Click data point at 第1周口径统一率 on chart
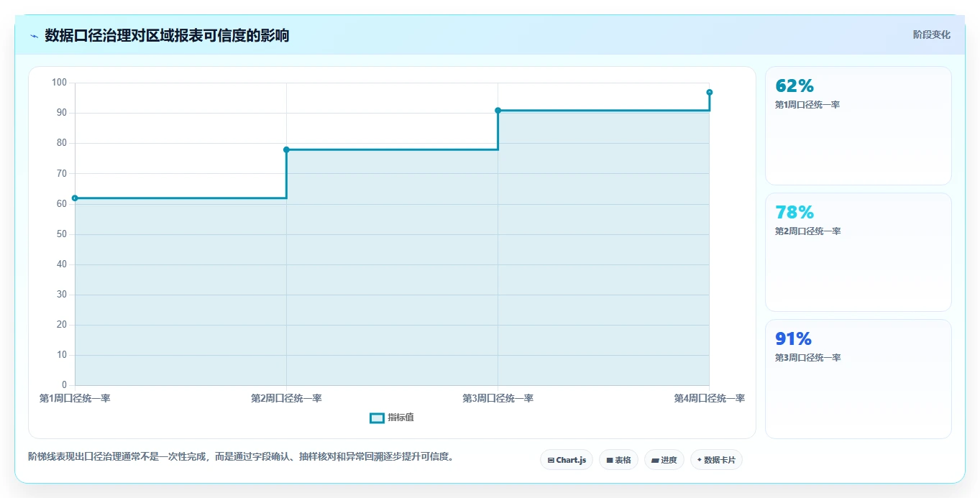Image resolution: width=980 pixels, height=498 pixels. [x=75, y=198]
